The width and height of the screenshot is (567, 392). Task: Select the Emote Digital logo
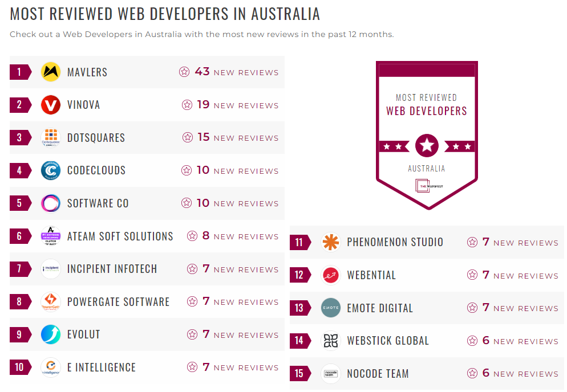tap(330, 308)
